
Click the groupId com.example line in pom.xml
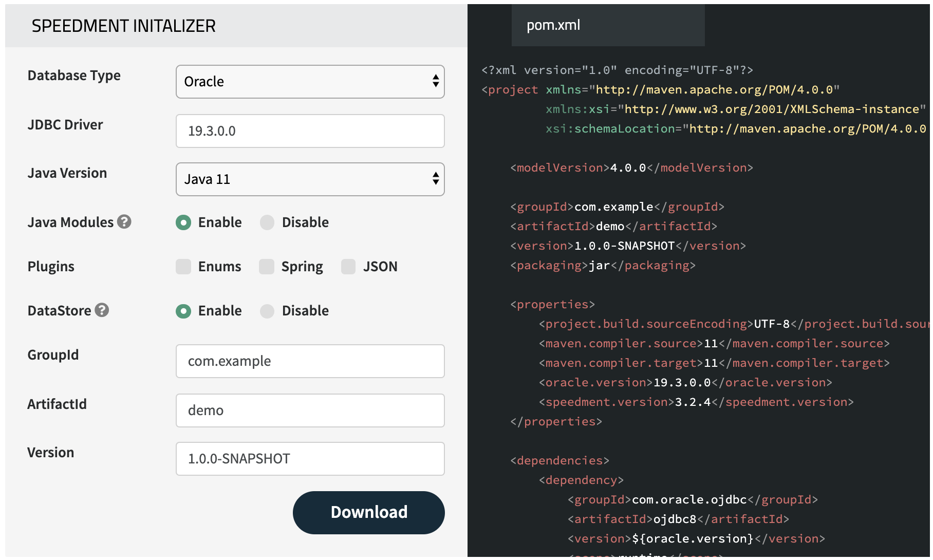pos(617,207)
